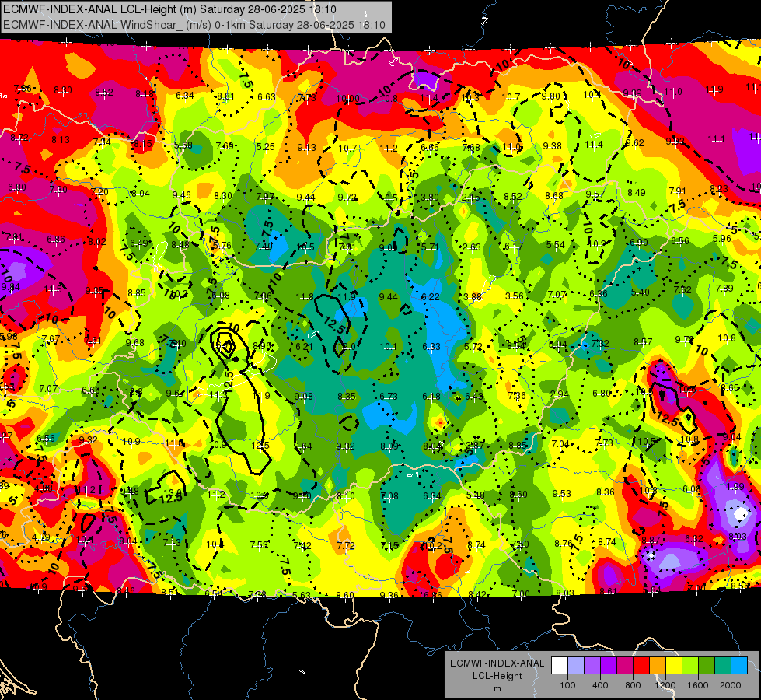Click the wind shear value 5.71
761x700 pixels.
[430, 247]
